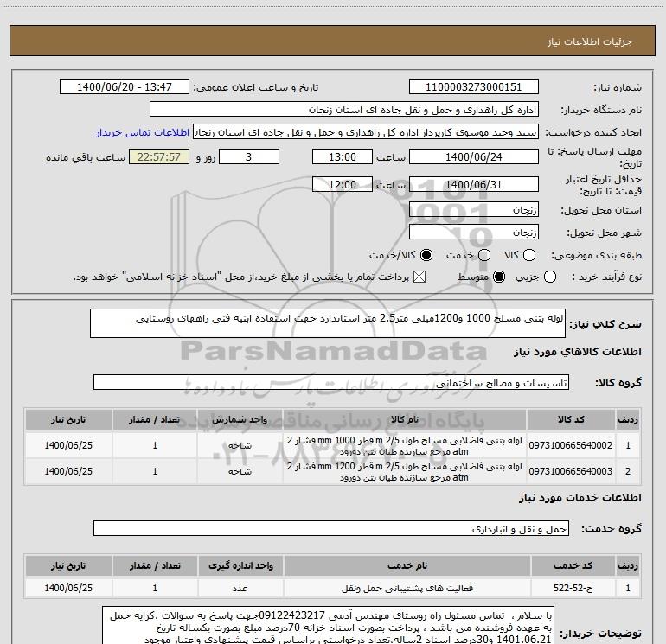
Task: Click the announcement date field 1400/06/20 - 13:47
Action: tap(125, 87)
